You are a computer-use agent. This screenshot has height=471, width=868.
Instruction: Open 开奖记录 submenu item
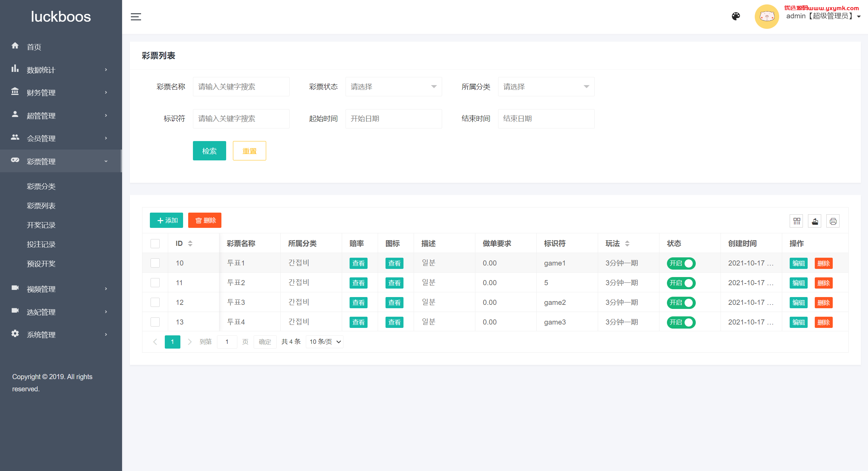coord(41,225)
